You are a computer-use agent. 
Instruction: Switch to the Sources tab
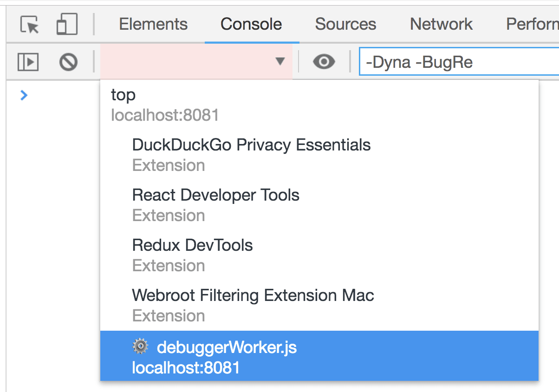tap(345, 24)
